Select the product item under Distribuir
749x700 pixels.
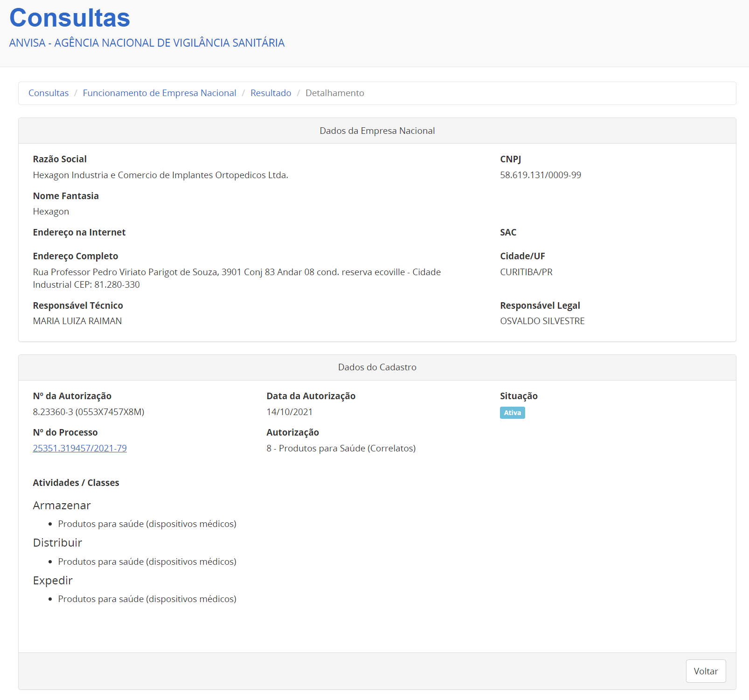tap(147, 561)
